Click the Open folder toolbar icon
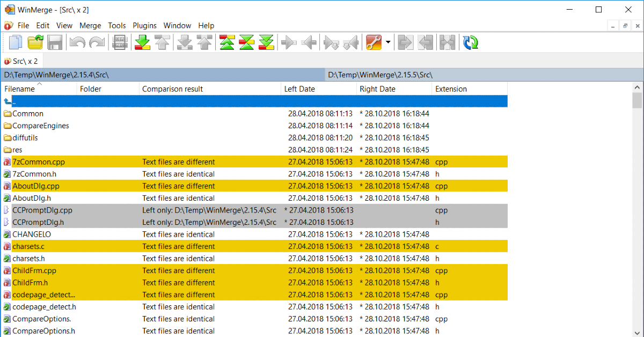 [x=35, y=43]
